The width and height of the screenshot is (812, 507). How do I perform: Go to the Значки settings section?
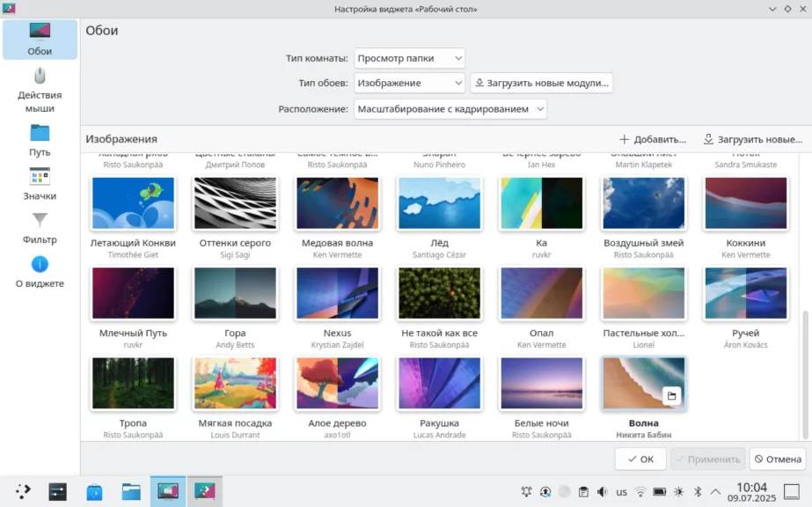pos(40,184)
